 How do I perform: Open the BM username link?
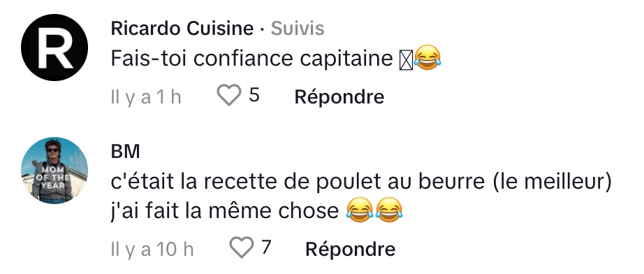(x=125, y=152)
